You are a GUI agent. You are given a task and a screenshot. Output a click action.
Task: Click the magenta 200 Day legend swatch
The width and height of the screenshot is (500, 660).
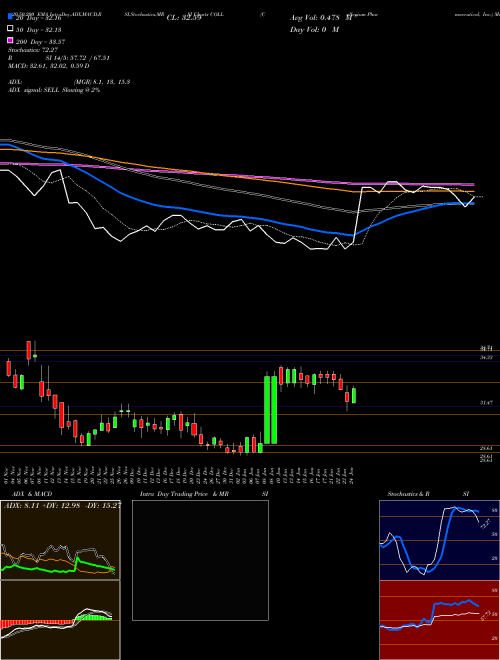[x=10, y=40]
